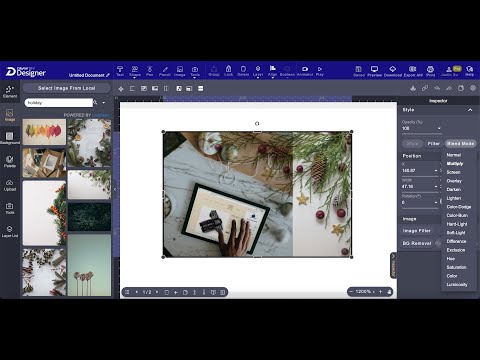Image resolution: width=480 pixels, height=360 pixels.
Task: Choose Exclusion blend mode
Action: coord(456,250)
